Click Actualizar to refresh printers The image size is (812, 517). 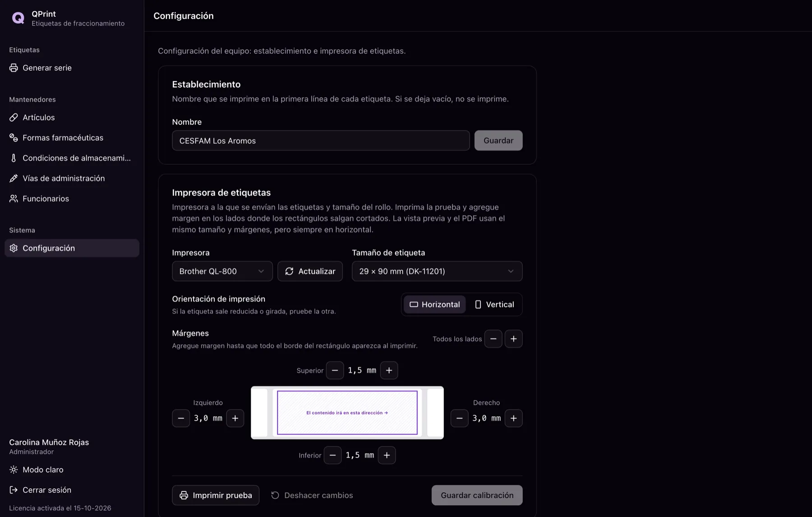(310, 271)
